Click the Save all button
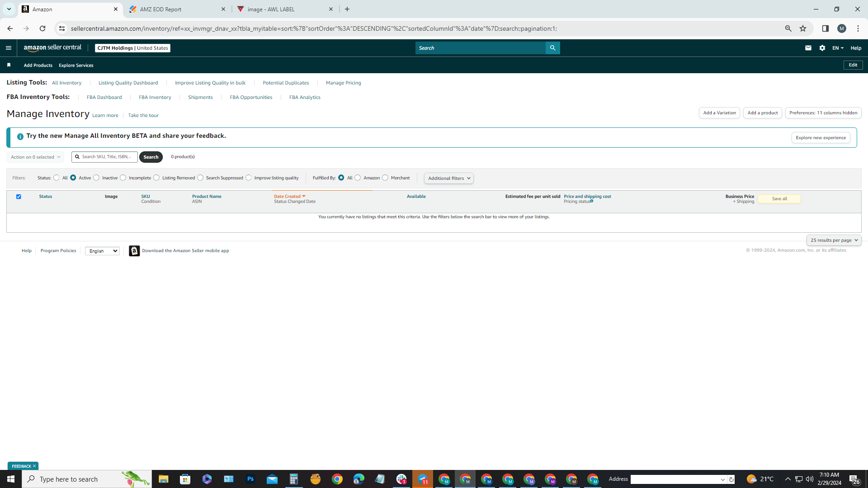Screen dimensions: 868x488 (779, 199)
